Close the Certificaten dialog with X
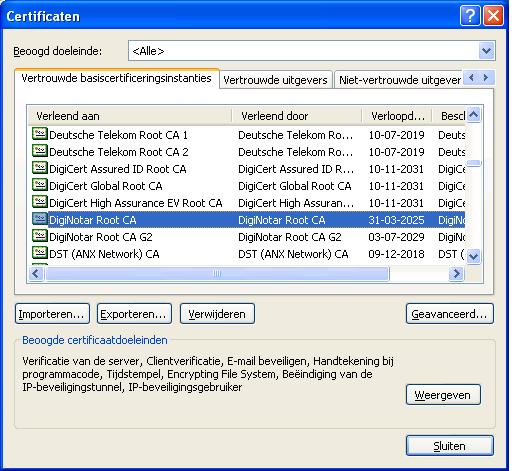512x471 pixels. tap(493, 16)
